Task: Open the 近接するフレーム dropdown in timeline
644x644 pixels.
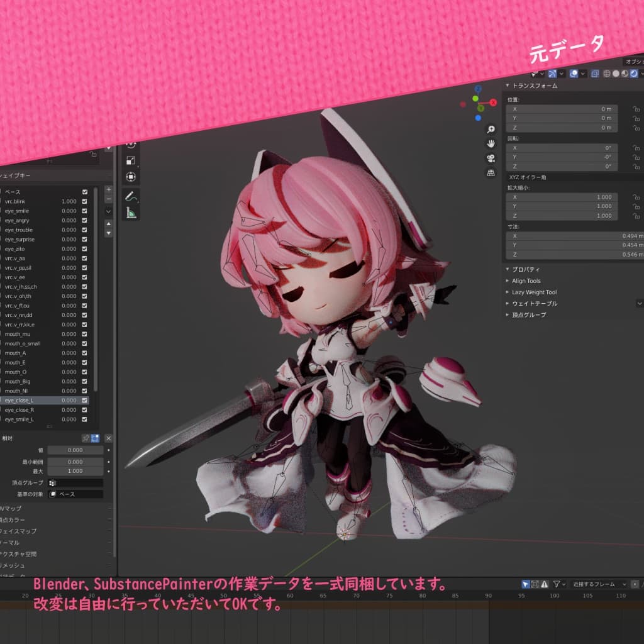Action: (599, 584)
